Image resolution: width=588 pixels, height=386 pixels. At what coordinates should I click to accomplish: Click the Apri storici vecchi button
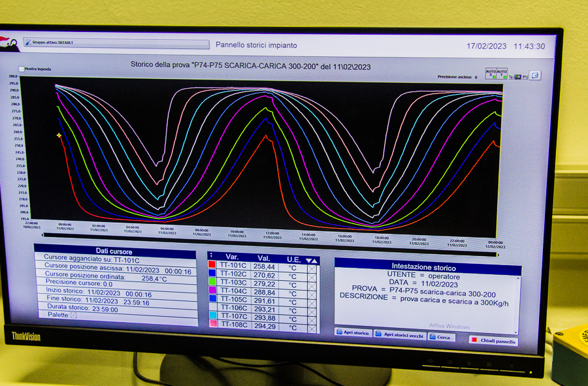(400, 335)
